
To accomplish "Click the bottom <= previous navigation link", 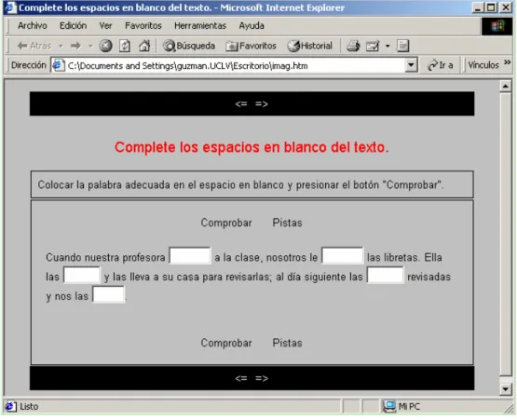I will [x=241, y=378].
